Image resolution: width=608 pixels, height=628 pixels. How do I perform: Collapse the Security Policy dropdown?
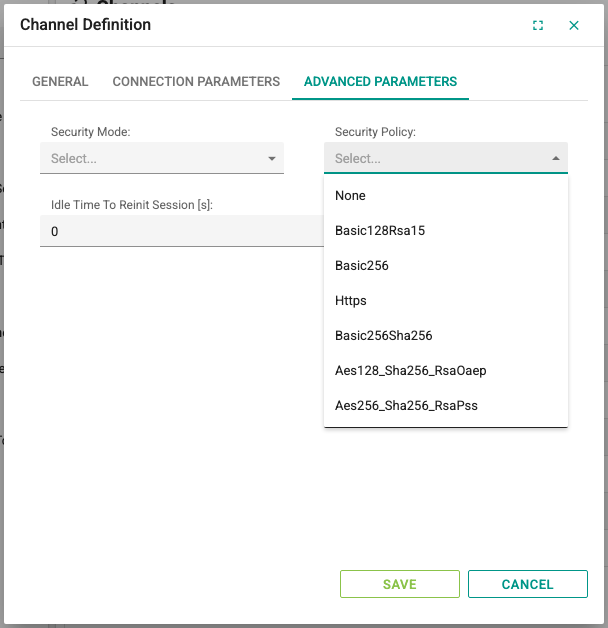[x=446, y=158]
